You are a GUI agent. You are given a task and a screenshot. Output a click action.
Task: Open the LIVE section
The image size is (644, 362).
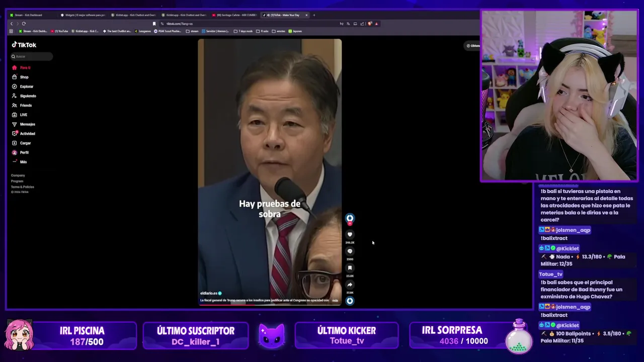(x=20, y=115)
